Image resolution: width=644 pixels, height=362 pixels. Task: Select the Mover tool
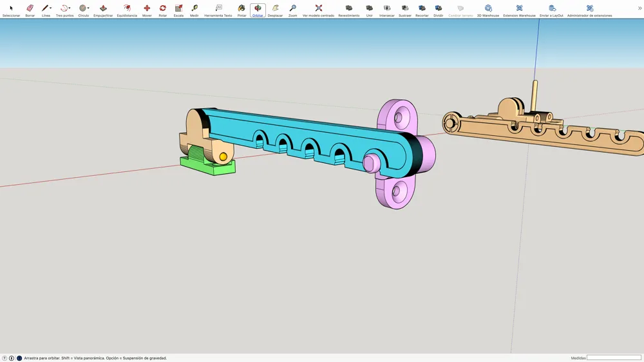click(x=147, y=10)
